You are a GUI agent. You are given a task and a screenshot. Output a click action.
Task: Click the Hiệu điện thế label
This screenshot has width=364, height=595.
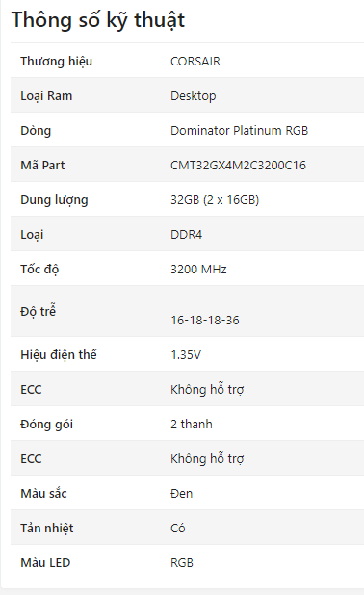[59, 354]
